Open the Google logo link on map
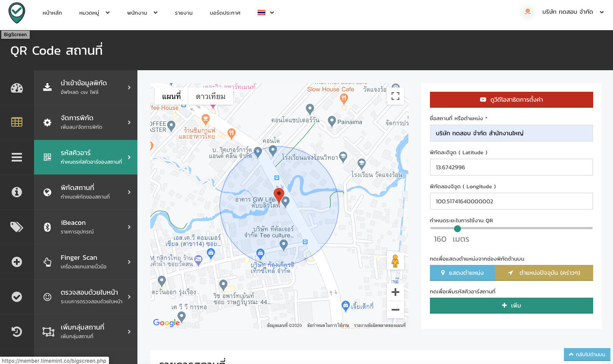The height and width of the screenshot is (364, 613). pos(166,323)
